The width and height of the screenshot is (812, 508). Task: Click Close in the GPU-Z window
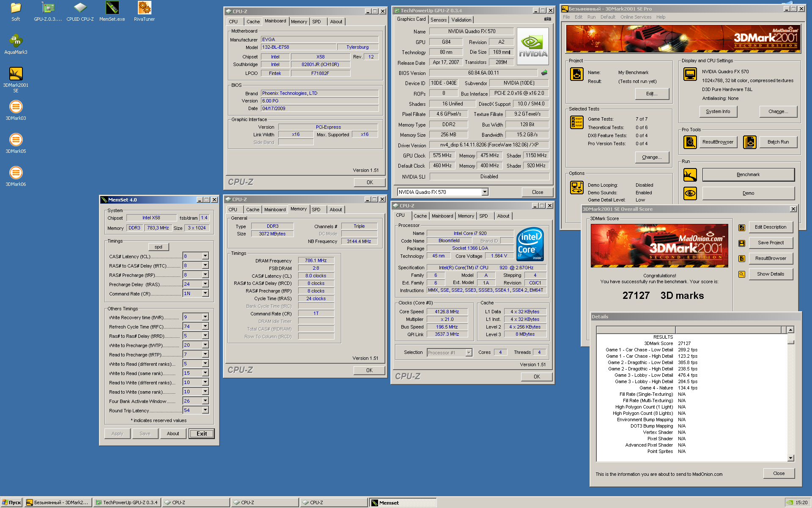[x=538, y=192]
